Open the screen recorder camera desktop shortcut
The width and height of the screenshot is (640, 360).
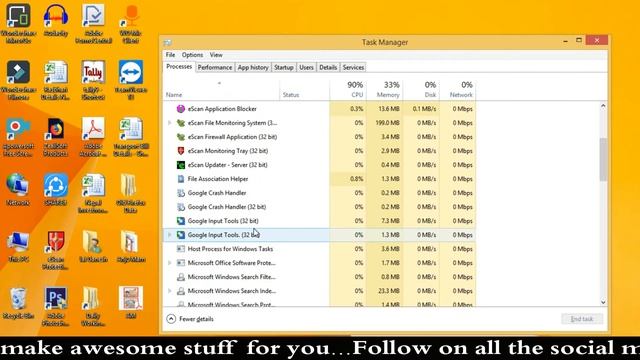(x=18, y=137)
